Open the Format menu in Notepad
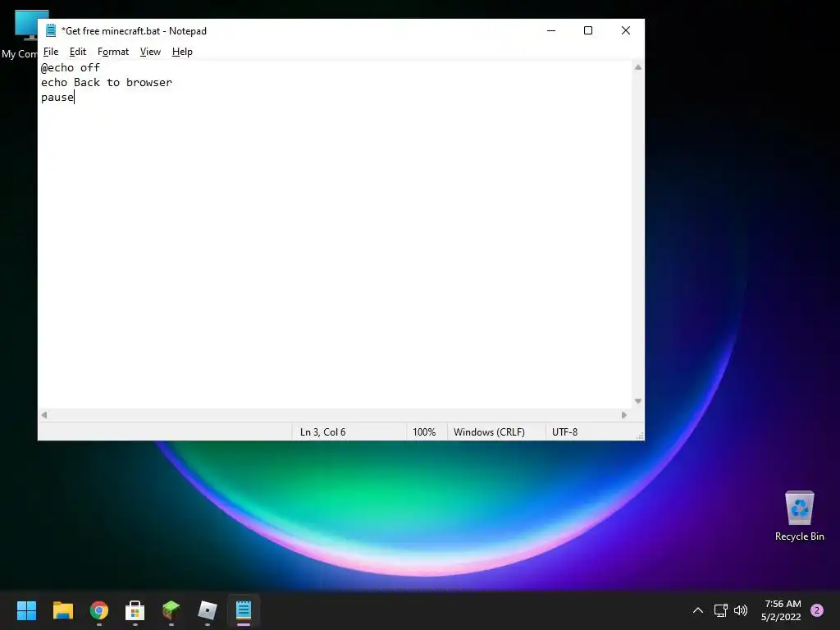Image resolution: width=840 pixels, height=630 pixels. point(113,52)
